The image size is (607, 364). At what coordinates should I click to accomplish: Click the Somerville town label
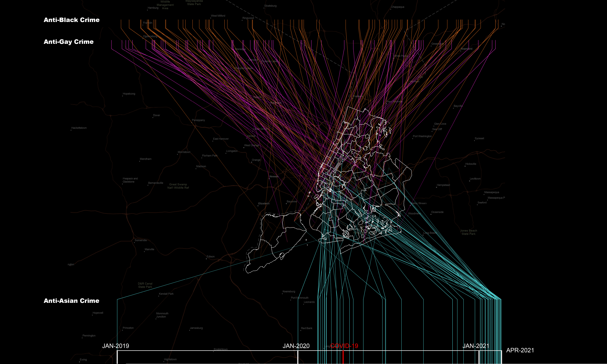point(141,240)
